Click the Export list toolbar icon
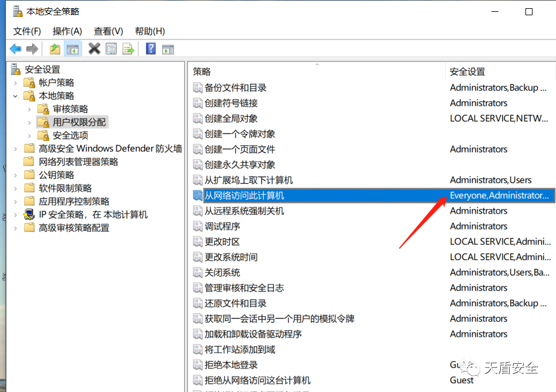The width and height of the screenshot is (556, 392). tap(128, 49)
